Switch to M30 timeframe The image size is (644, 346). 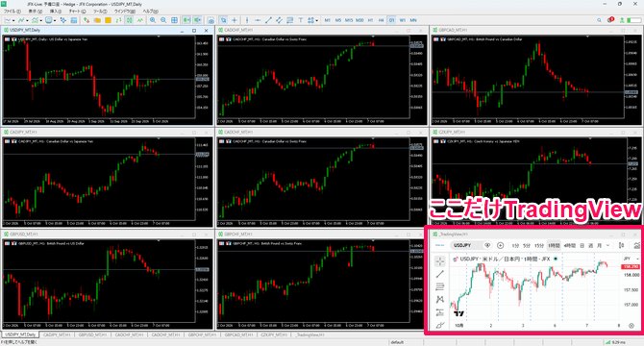pos(359,20)
